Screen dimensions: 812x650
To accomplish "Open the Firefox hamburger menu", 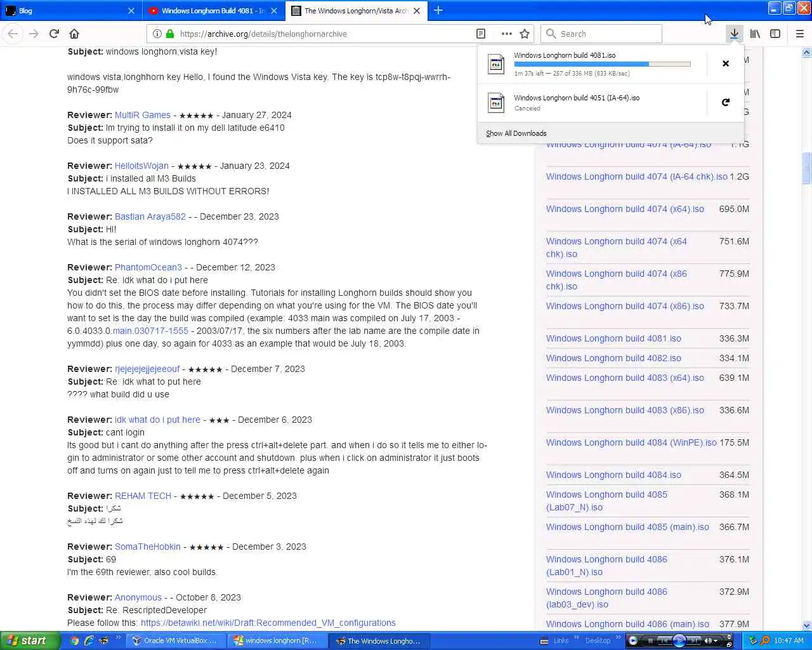I will (799, 34).
